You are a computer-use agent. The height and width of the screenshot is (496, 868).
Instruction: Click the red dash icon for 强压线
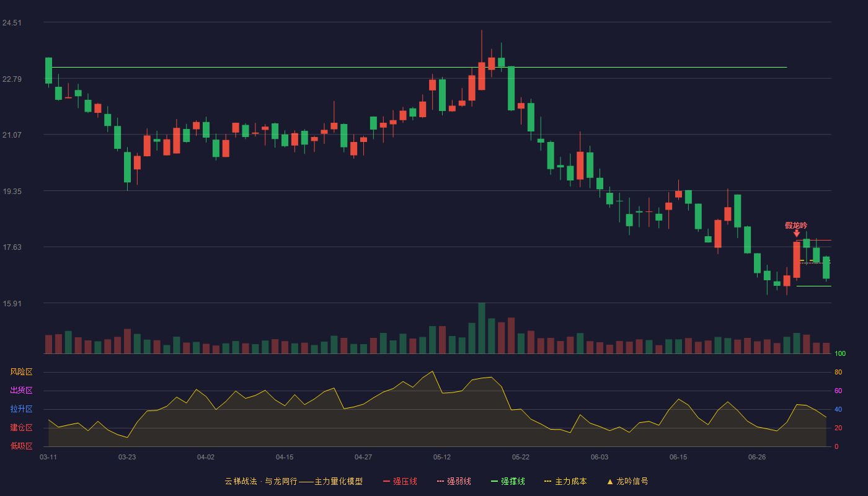tap(386, 481)
